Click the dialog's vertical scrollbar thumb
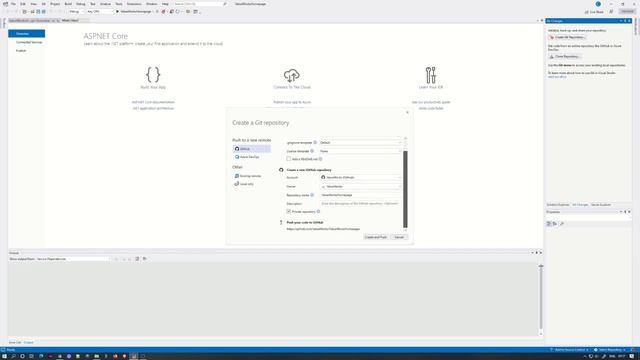 tap(405, 189)
